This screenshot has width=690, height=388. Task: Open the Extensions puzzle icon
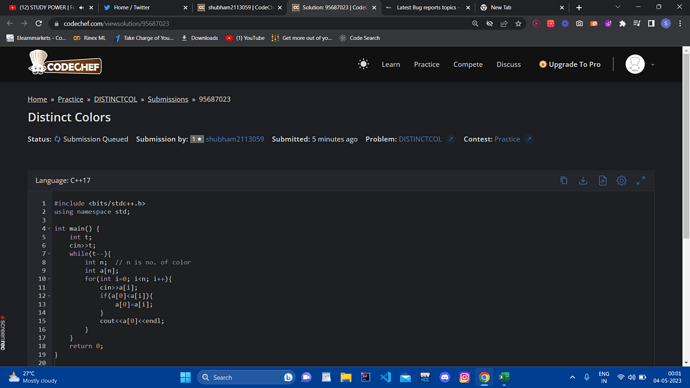[x=622, y=23]
